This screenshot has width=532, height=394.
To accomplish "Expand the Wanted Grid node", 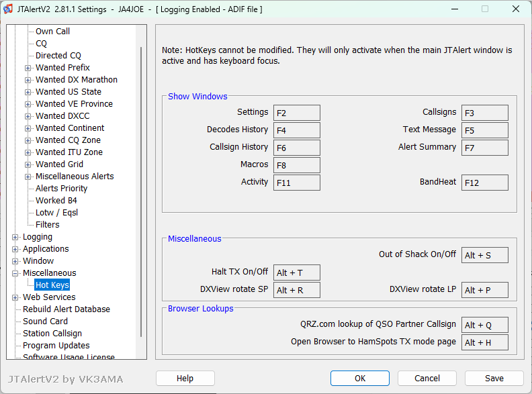I will 28,165.
